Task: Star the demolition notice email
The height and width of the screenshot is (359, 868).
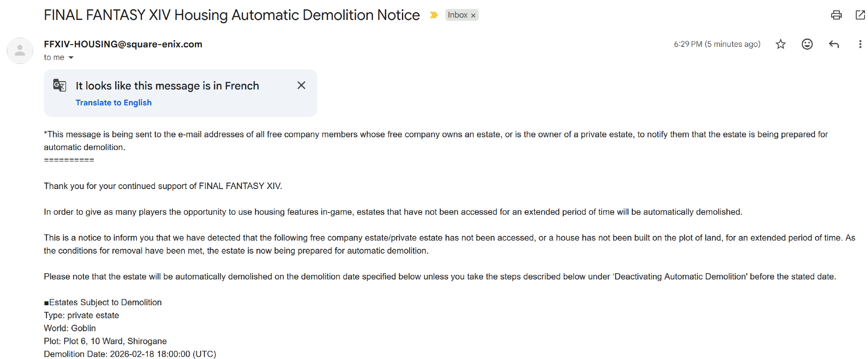Action: pyautogui.click(x=781, y=44)
